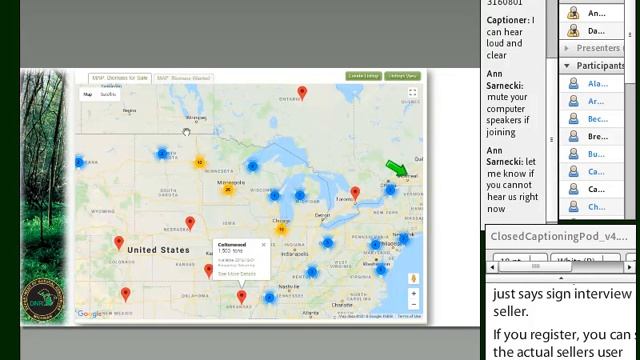Select participant Bu... in the attendee list
Image resolution: width=640 pixels, height=360 pixels.
(x=591, y=154)
